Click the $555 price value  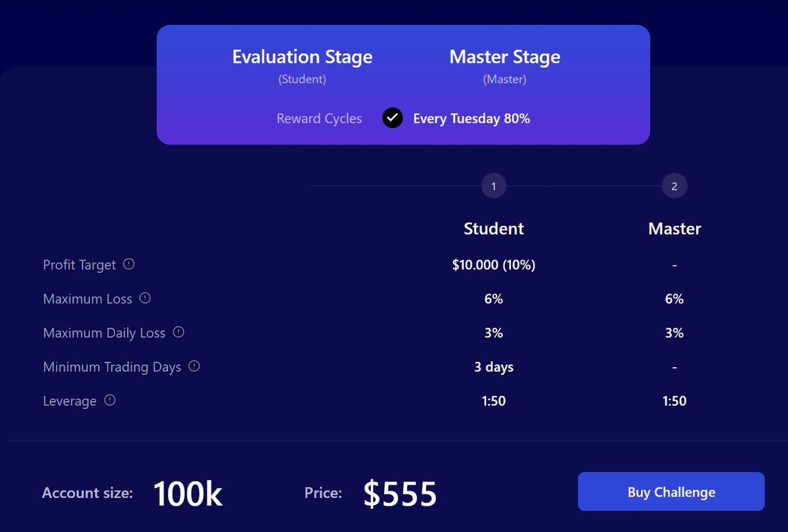400,493
